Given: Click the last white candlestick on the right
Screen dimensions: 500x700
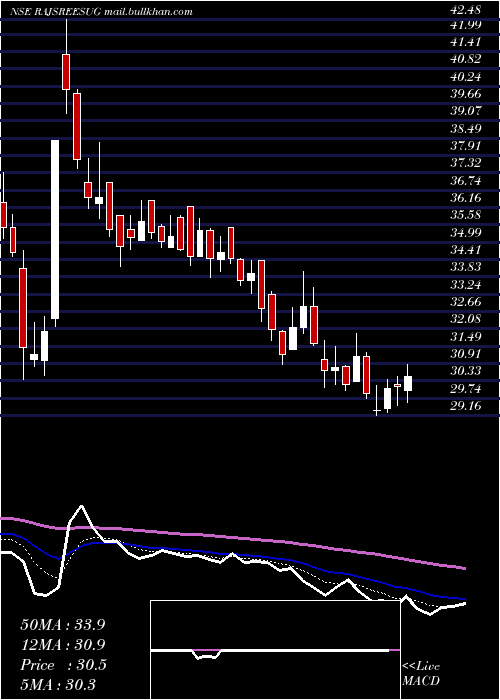Looking at the screenshot, I should [x=408, y=383].
